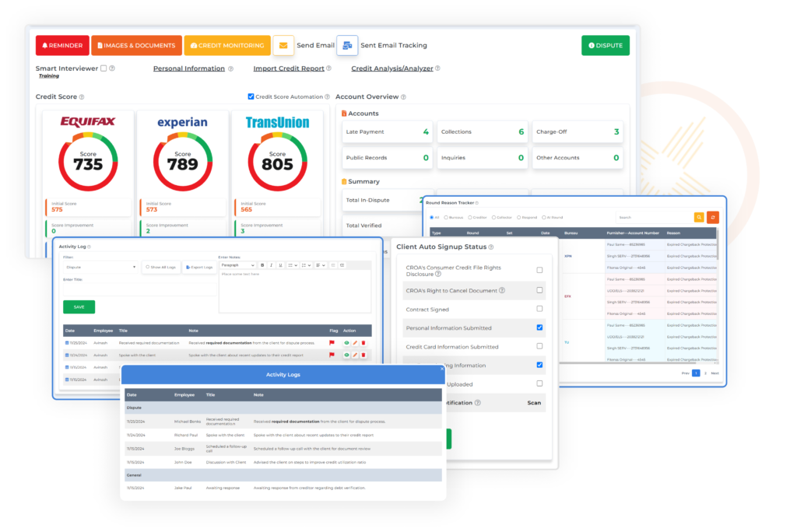
Task: Select the Bold formatting icon in notes editor
Action: (x=262, y=265)
